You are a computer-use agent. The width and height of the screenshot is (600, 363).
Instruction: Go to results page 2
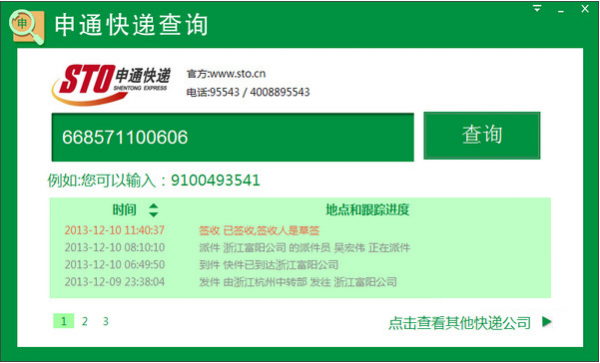85,321
